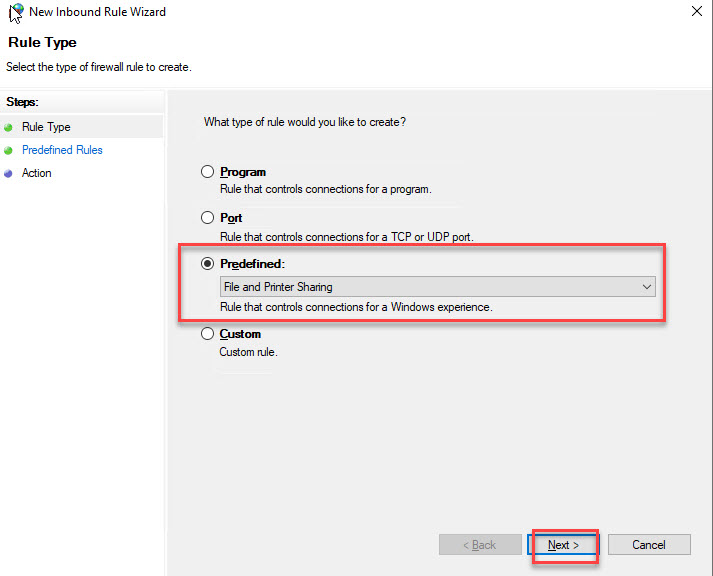Cancel the inbound rule wizard
The image size is (713, 576).
pyautogui.click(x=649, y=545)
